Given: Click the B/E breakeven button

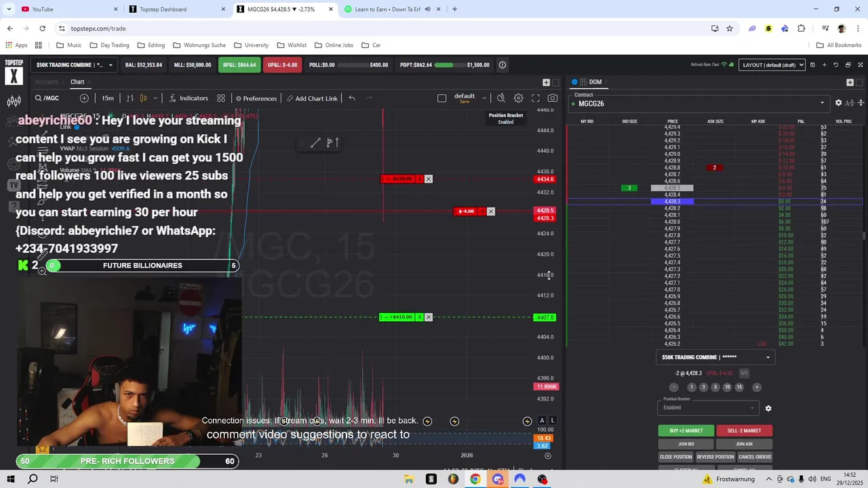Looking at the screenshot, I should coord(744,373).
